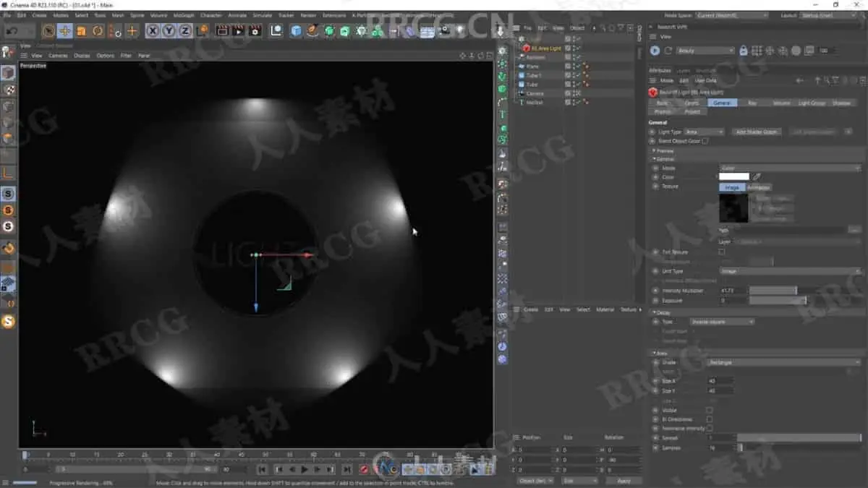Image resolution: width=868 pixels, height=488 pixels.
Task: Select the Animation texture button
Action: click(759, 187)
